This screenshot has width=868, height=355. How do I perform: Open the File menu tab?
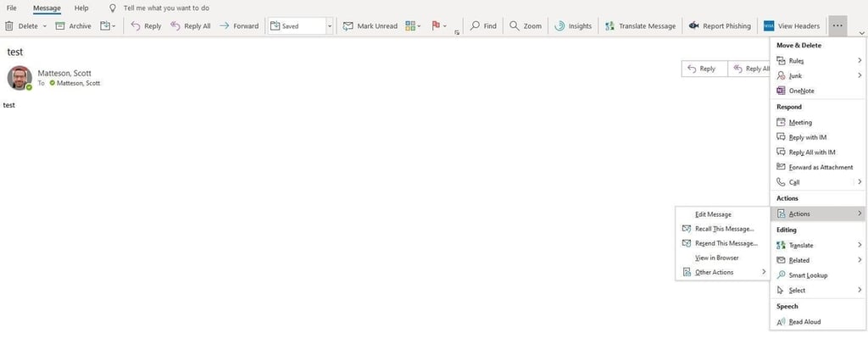(x=12, y=8)
